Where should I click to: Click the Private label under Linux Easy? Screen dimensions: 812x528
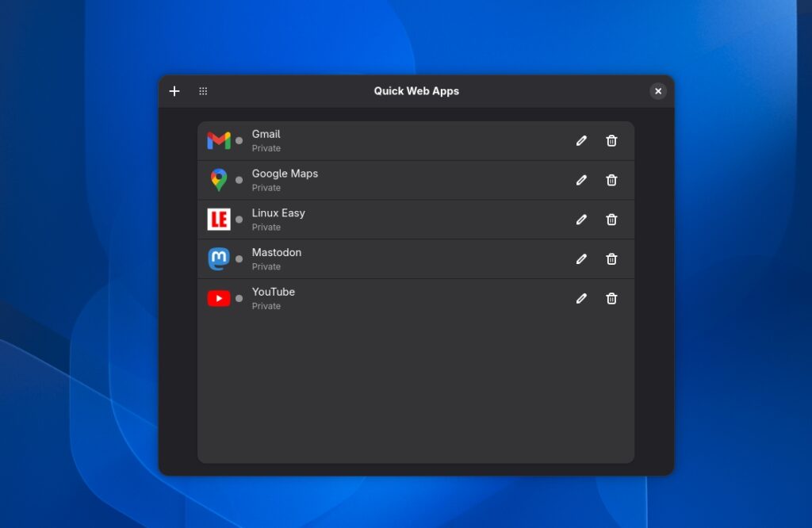[266, 228]
